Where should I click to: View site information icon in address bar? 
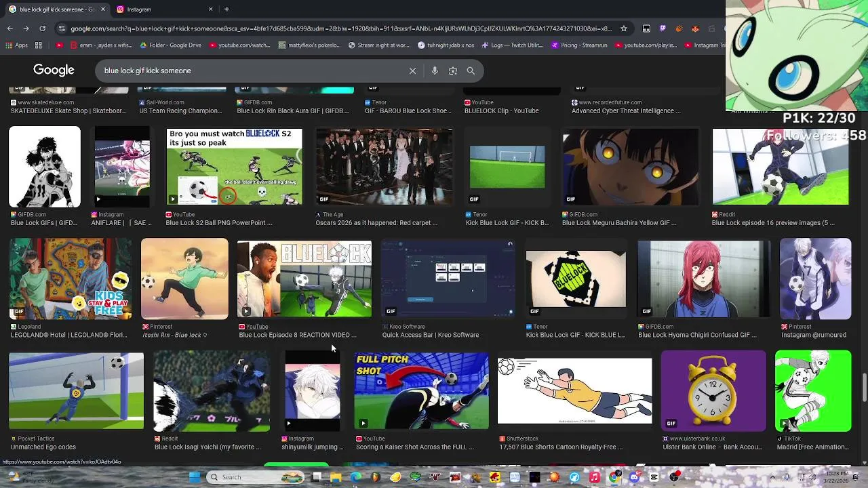62,28
